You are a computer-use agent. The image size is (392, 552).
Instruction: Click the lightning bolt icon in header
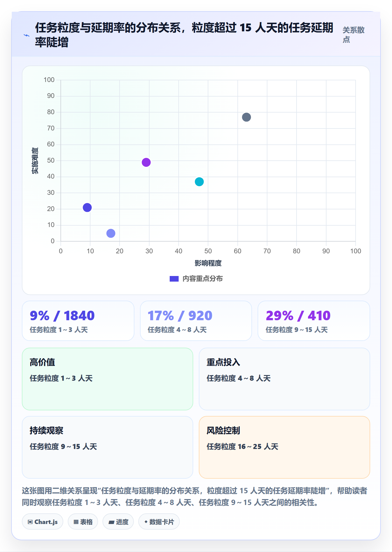point(27,35)
